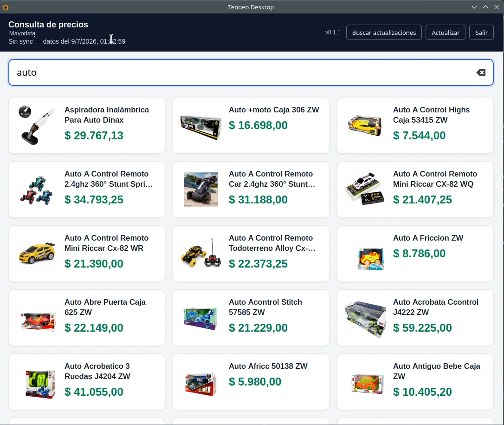Click Buscar actualizaciones button

click(x=384, y=33)
